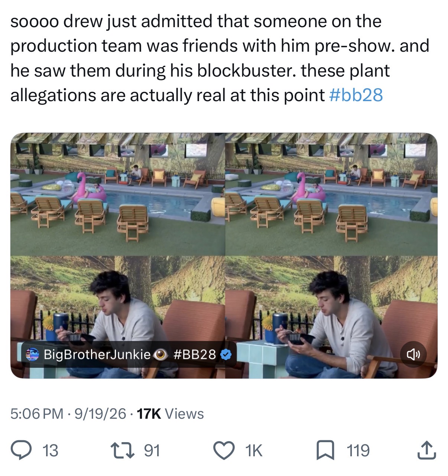Tap the retweet arrows icon
The height and width of the screenshot is (476, 448).
123,450
